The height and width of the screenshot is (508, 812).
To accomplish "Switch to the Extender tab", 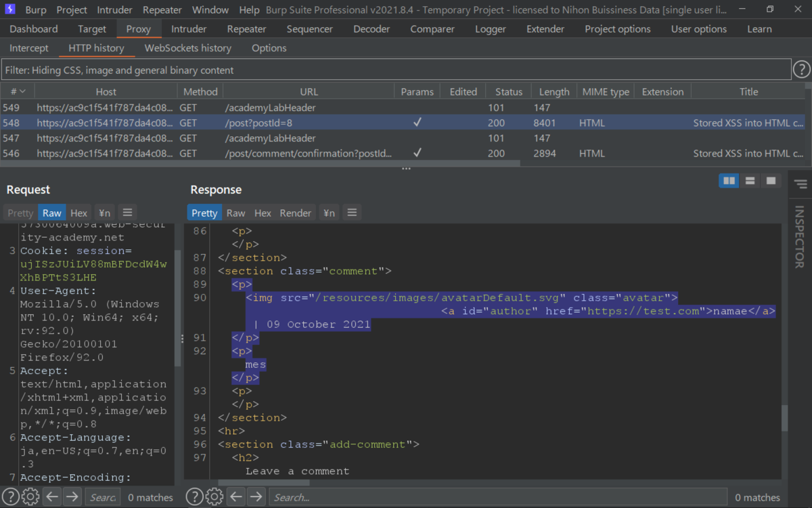I will click(545, 29).
